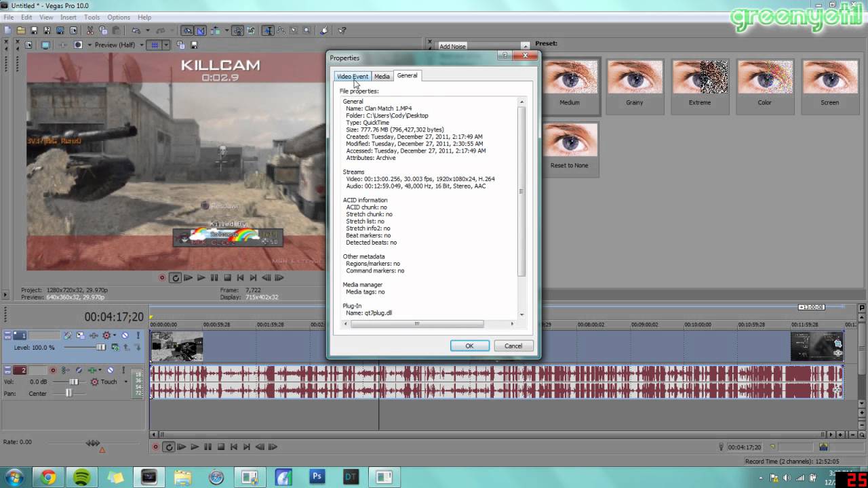Open the overlays grid dropdown arrow
868x488 pixels.
[x=166, y=45]
